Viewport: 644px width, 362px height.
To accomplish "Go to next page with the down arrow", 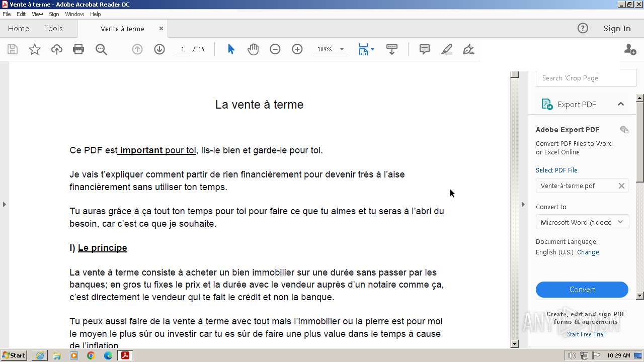I will pyautogui.click(x=159, y=49).
